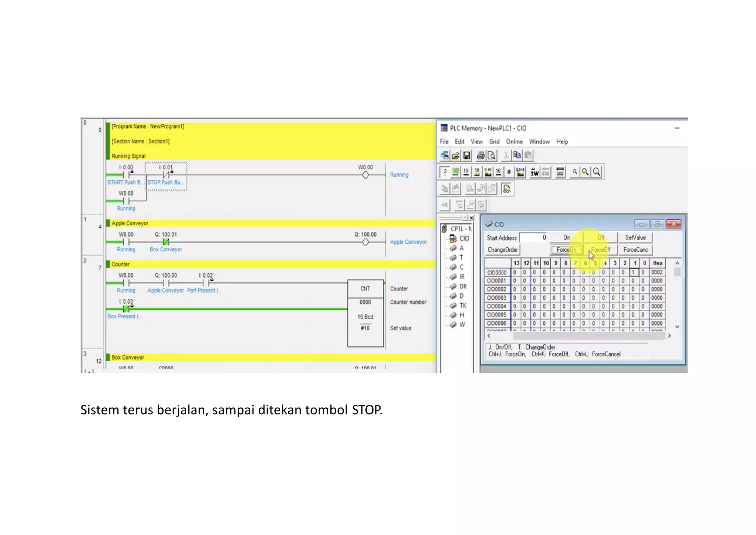This screenshot has height=535, width=756.
Task: Open the Grid menu
Action: 494,142
